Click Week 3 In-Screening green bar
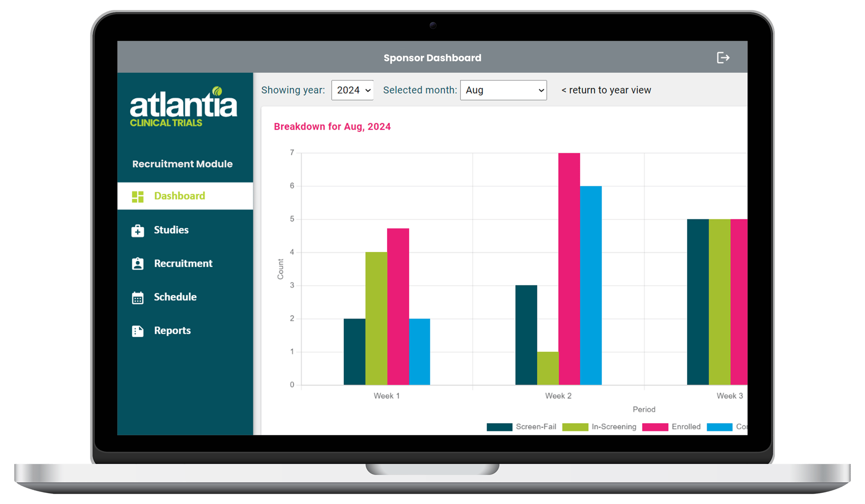The height and width of the screenshot is (504, 865). coord(720,302)
